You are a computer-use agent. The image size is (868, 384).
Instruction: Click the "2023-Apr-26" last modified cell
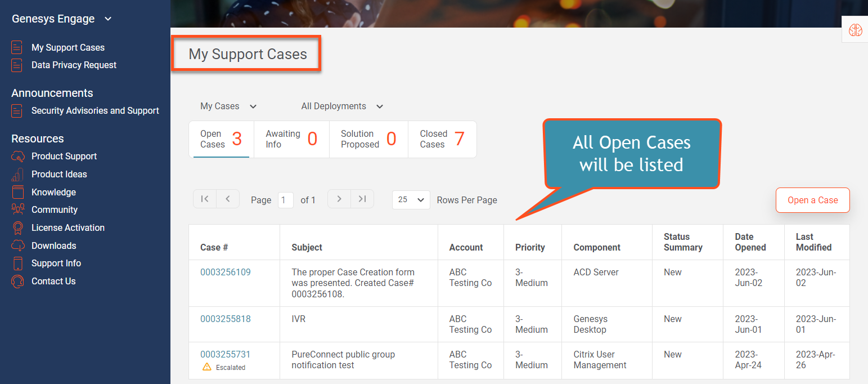[816, 360]
